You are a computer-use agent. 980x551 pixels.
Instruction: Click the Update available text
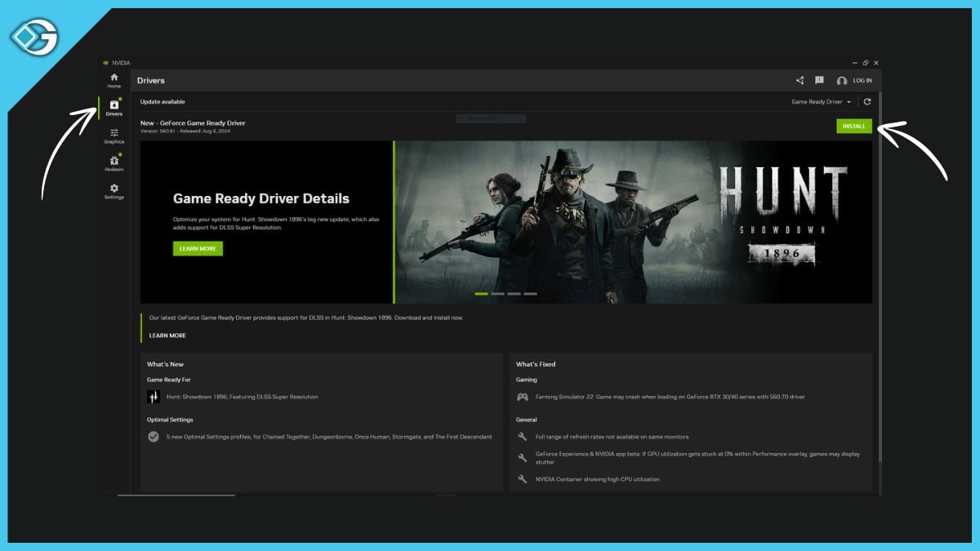(163, 102)
